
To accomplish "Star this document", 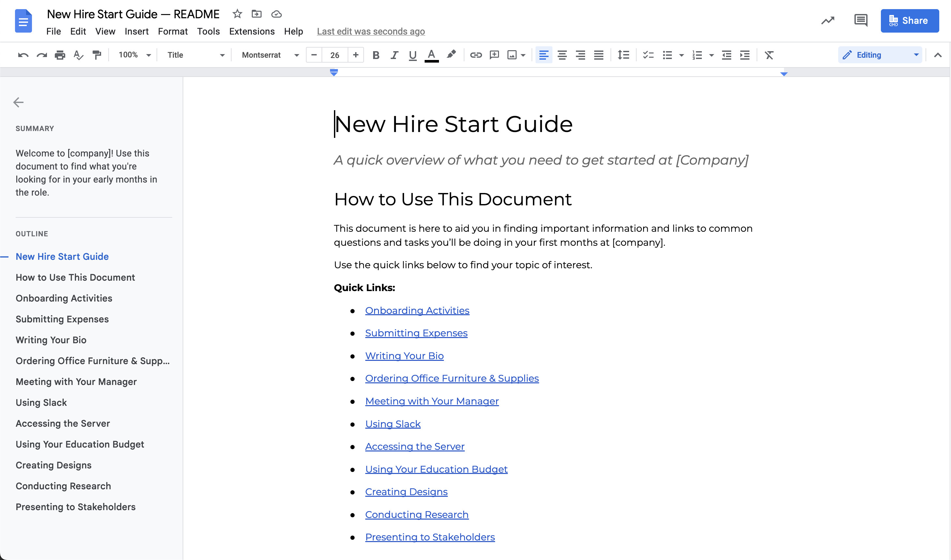I will point(237,14).
